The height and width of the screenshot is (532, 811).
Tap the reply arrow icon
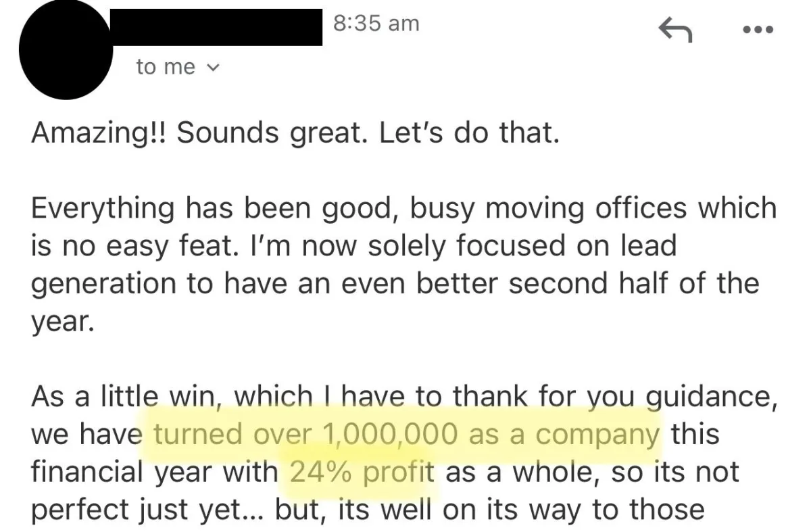(674, 30)
